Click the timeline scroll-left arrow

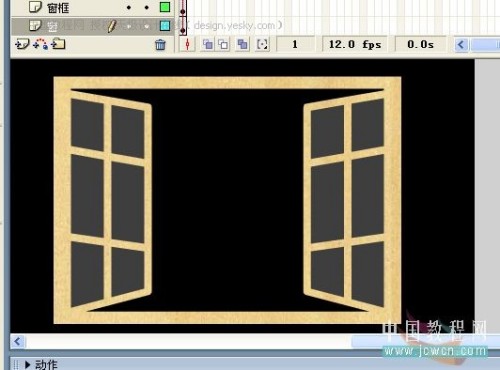(x=461, y=44)
